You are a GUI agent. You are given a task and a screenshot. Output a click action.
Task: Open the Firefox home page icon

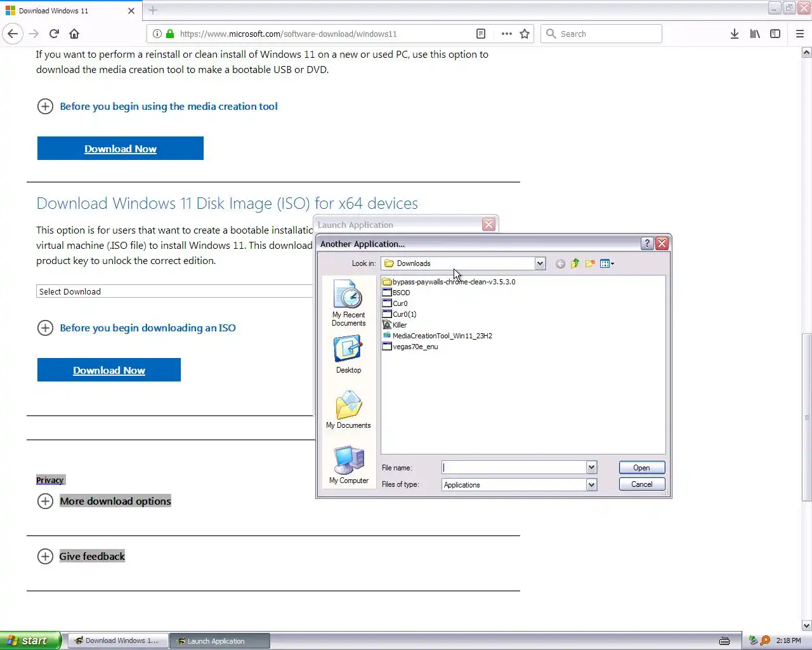[74, 34]
